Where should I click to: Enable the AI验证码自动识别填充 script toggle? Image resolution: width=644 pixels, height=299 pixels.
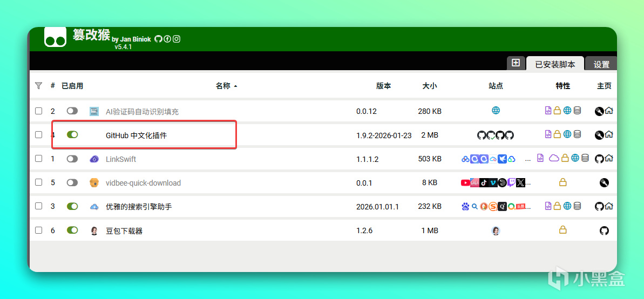(72, 111)
